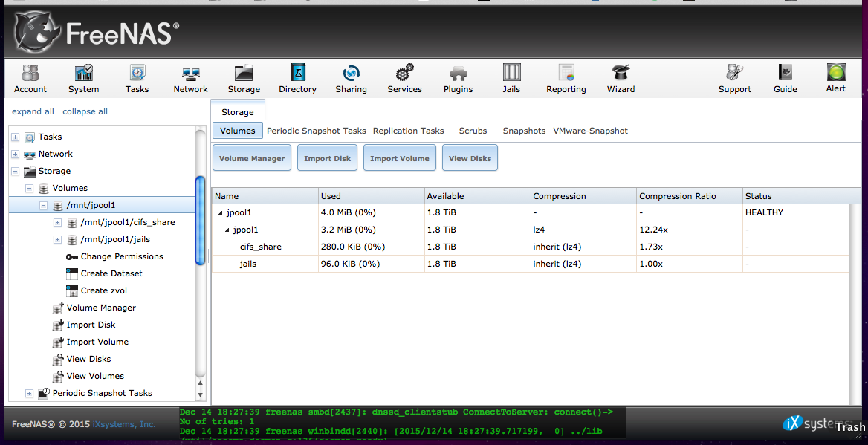Open the iXsystems, Inc. footer link
The height and width of the screenshot is (445, 868).
pos(124,424)
